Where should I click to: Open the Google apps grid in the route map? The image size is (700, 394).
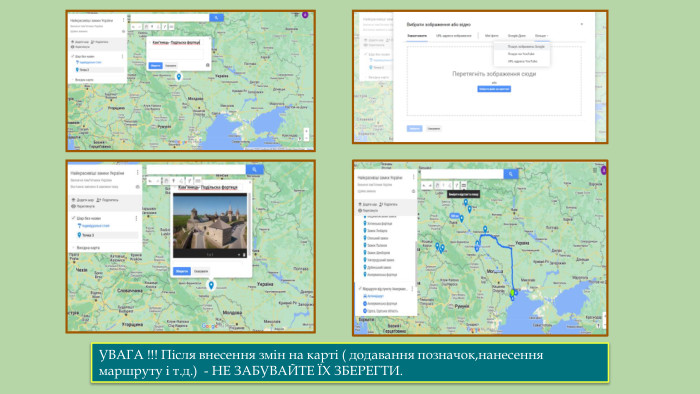(x=595, y=170)
